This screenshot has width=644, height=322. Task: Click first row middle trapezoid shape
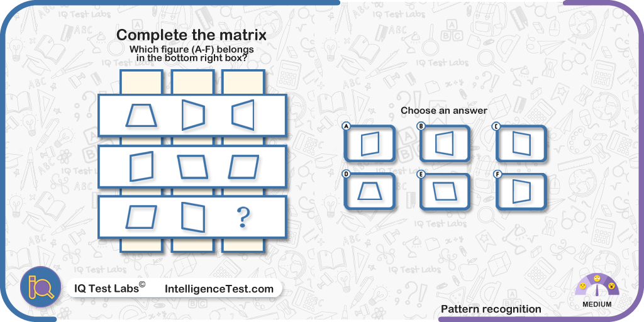click(x=193, y=114)
